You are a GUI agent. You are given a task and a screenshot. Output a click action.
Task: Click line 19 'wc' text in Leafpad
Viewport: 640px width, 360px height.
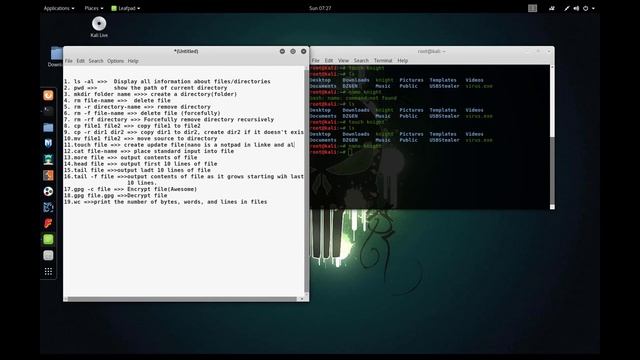(165, 202)
